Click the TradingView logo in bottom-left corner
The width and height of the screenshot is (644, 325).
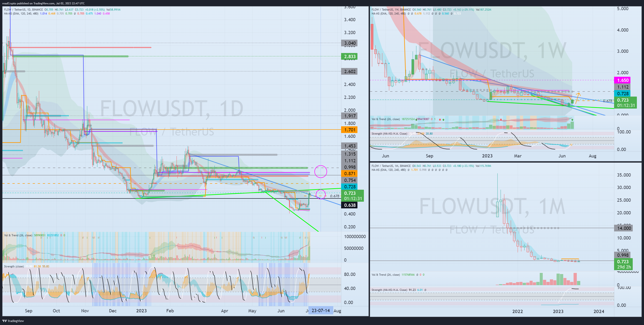point(13,321)
